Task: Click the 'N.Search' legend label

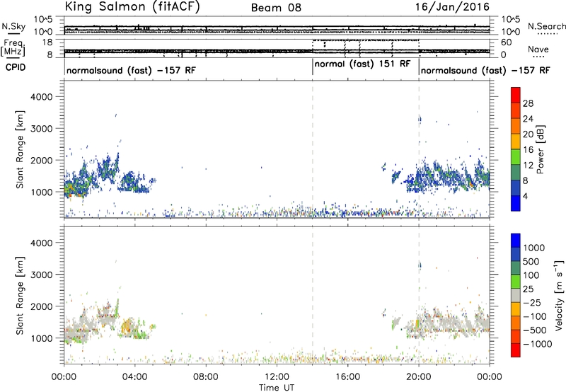Action: point(546,26)
